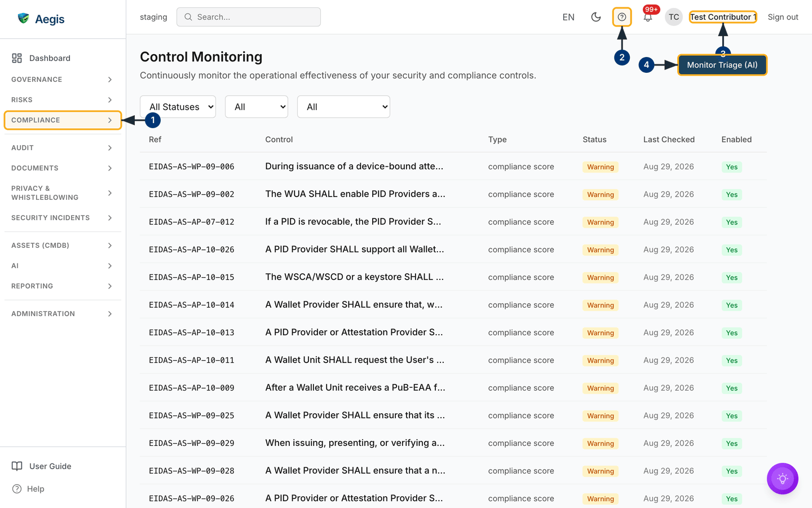Viewport: 812px width, 508px height.
Task: Open the wider All filter dropdown on the right
Action: pos(343,107)
